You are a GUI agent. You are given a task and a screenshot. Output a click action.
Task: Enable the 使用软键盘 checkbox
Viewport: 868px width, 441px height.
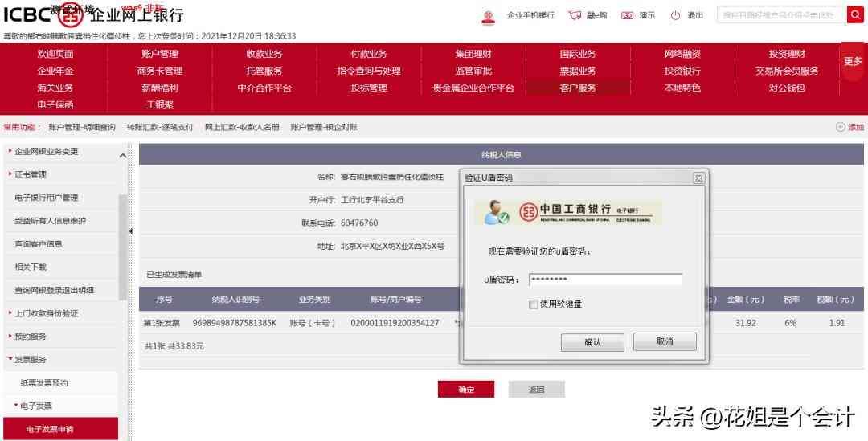click(x=534, y=304)
